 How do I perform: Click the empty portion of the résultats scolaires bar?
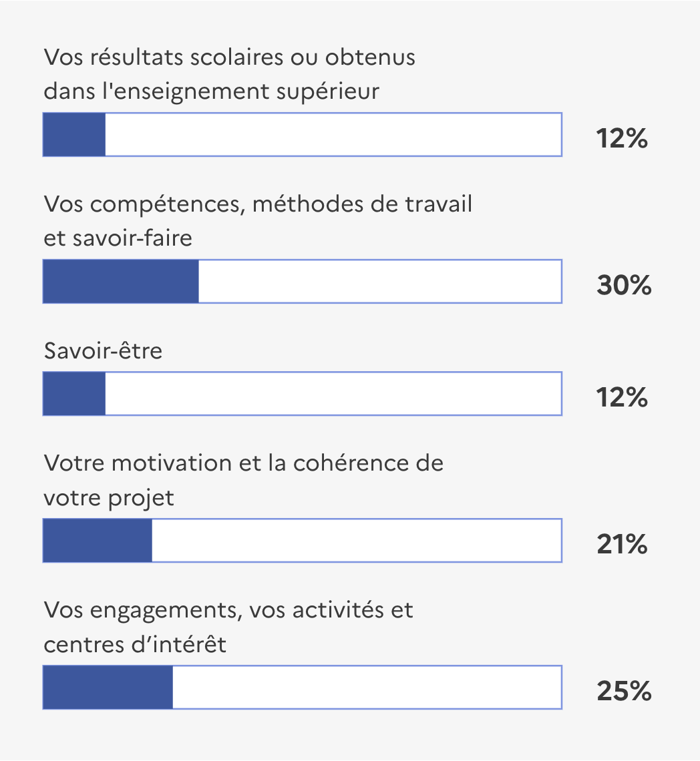333,134
